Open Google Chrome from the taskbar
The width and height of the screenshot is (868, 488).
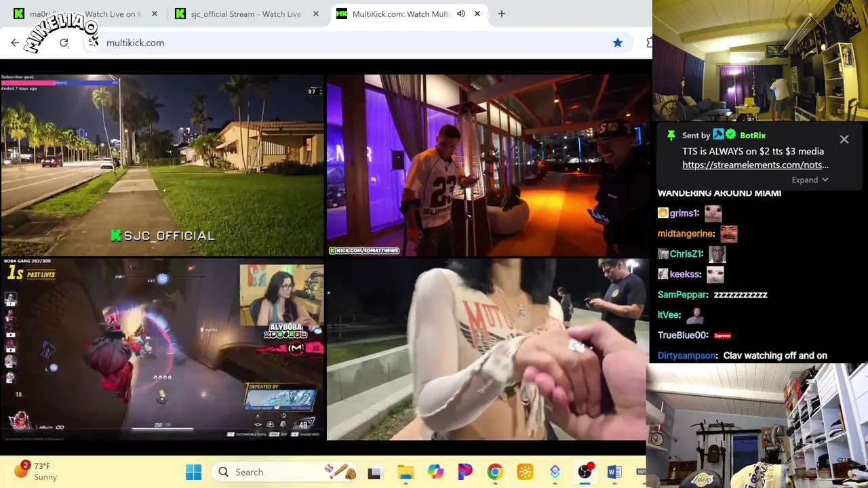point(495,472)
